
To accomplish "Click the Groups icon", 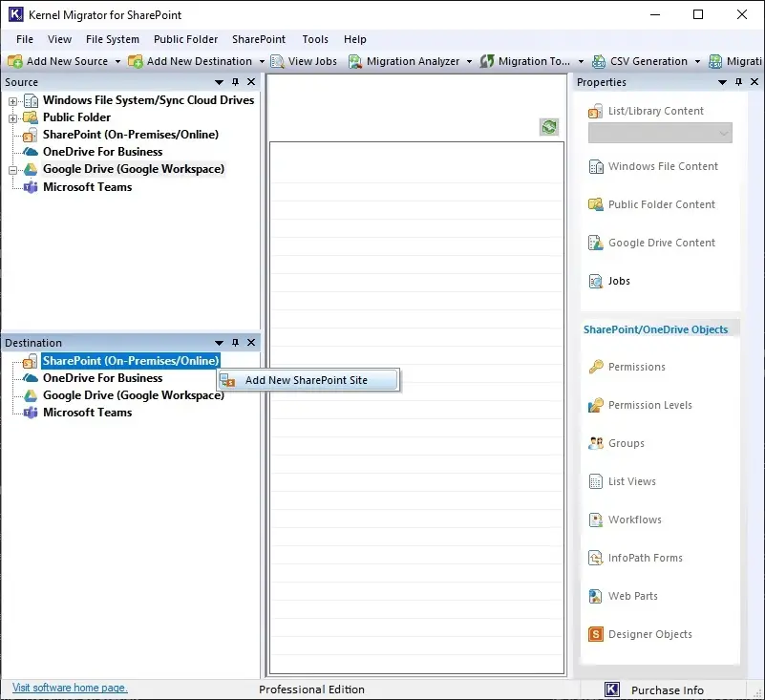I will coord(596,443).
